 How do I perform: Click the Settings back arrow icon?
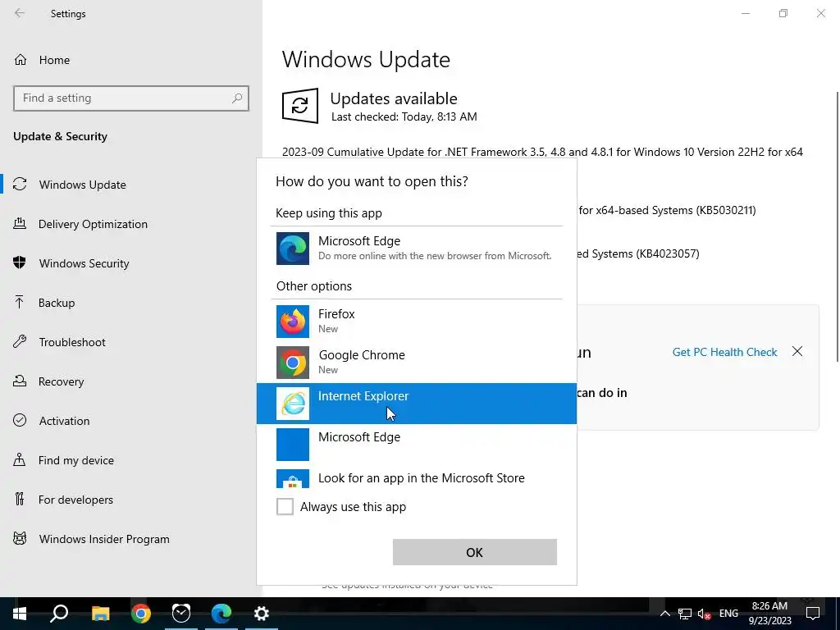[20, 13]
